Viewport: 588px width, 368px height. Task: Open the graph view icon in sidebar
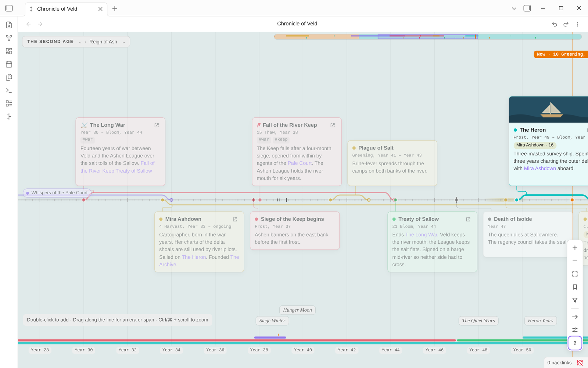point(9,38)
